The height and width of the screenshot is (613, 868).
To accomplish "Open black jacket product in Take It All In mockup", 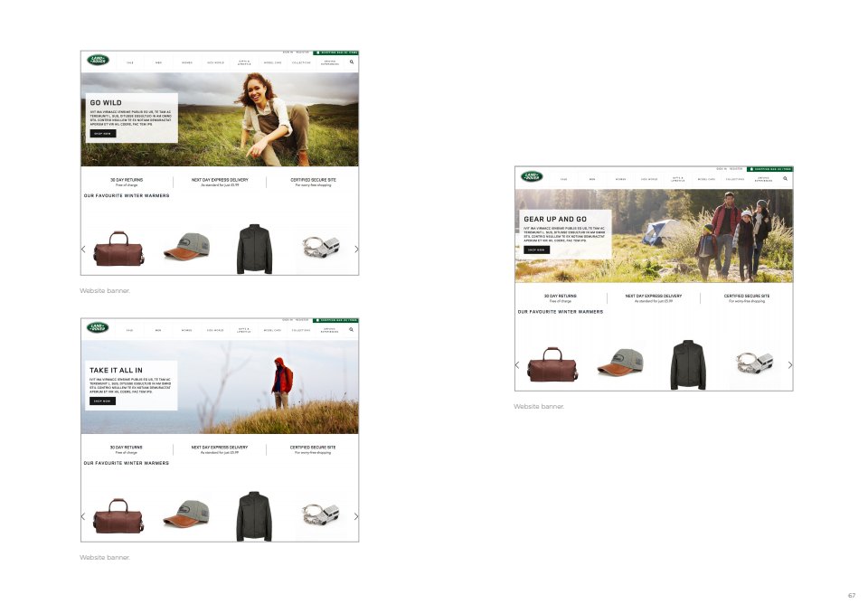I will tap(255, 516).
